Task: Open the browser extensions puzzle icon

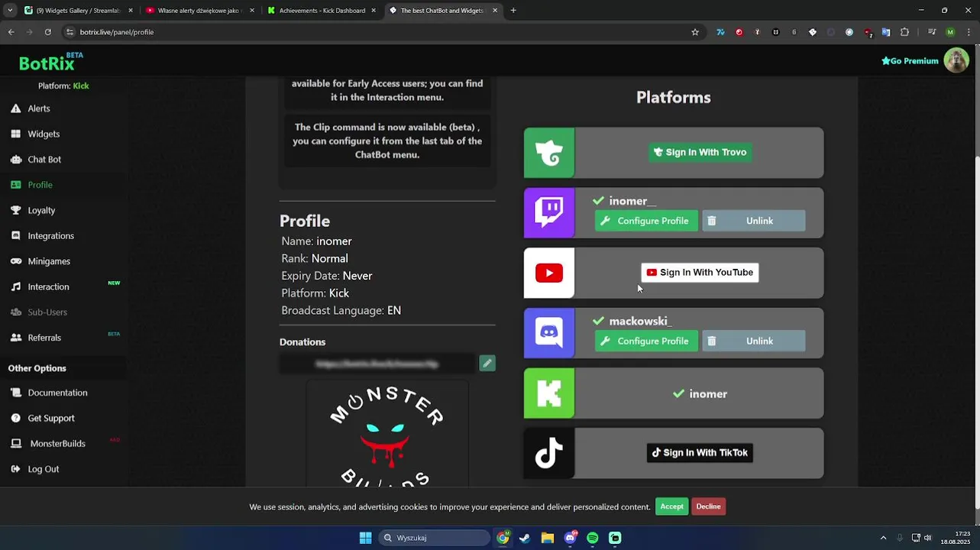Action: pyautogui.click(x=905, y=32)
